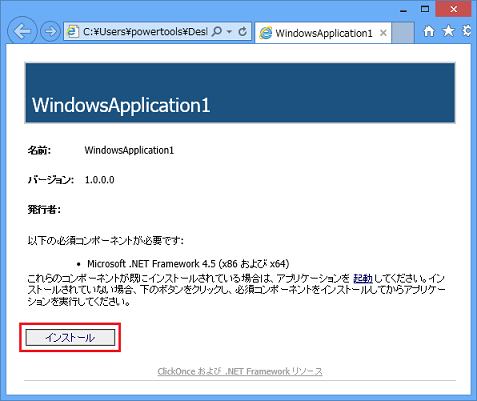Click the WindowsApplication1 banner heading

pyautogui.click(x=121, y=105)
